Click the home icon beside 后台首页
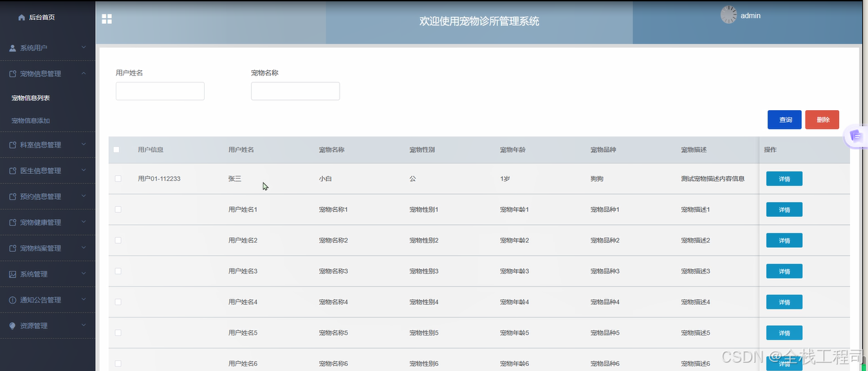This screenshot has height=371, width=868. 22,17
